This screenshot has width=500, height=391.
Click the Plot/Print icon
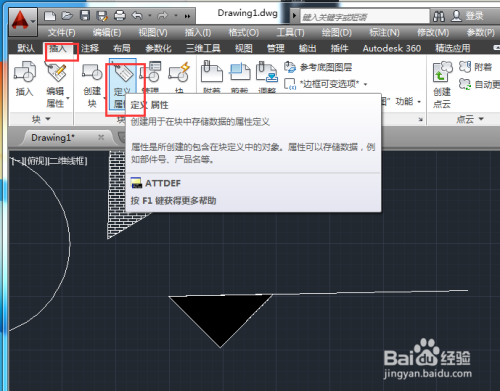(x=120, y=16)
